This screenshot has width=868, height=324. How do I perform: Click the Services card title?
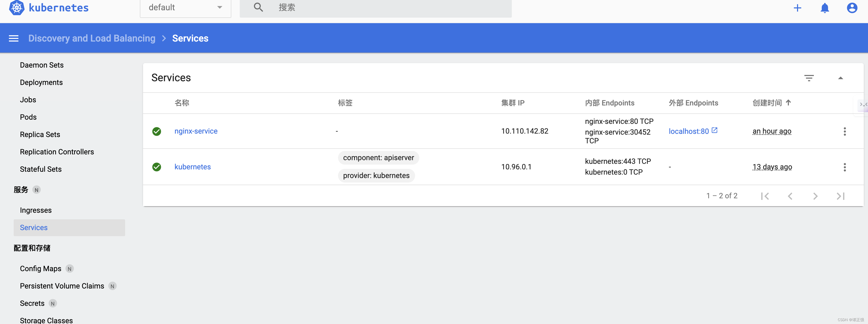click(171, 78)
